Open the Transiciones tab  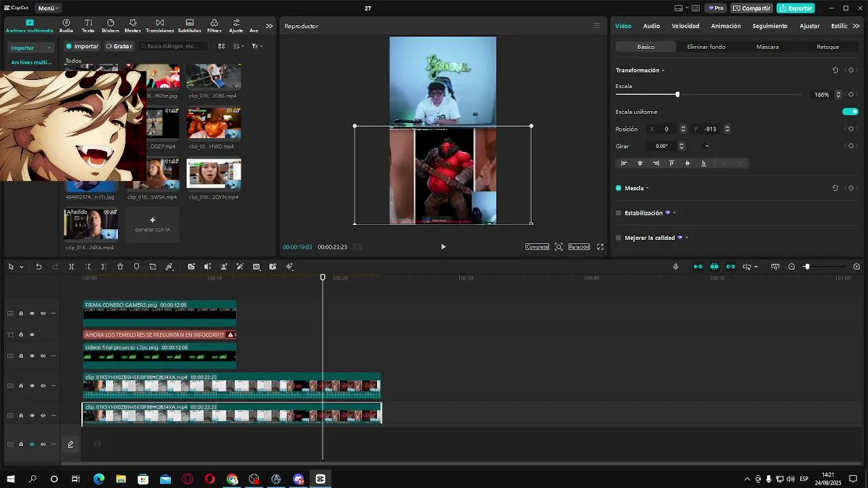coord(160,26)
